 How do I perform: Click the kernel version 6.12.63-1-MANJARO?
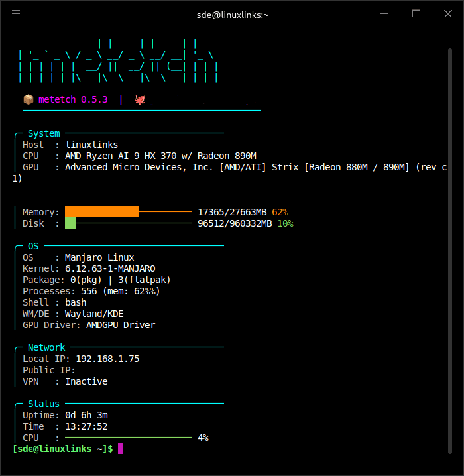110,268
